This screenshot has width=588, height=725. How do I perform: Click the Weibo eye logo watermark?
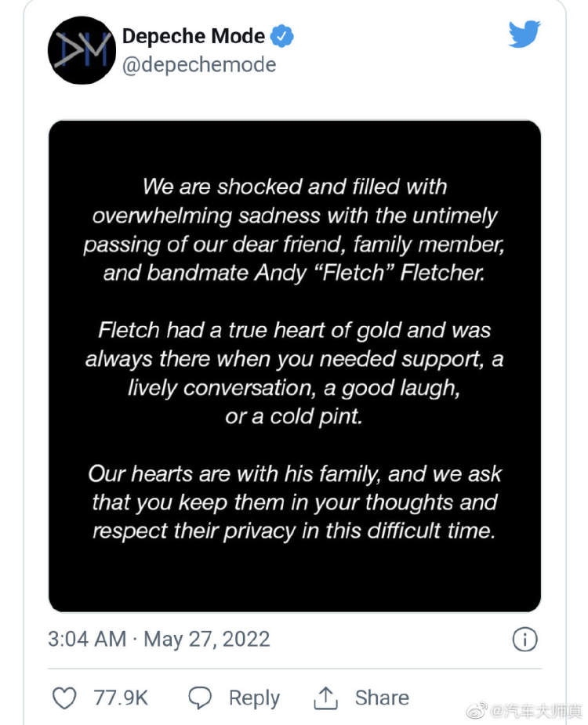tap(477, 711)
